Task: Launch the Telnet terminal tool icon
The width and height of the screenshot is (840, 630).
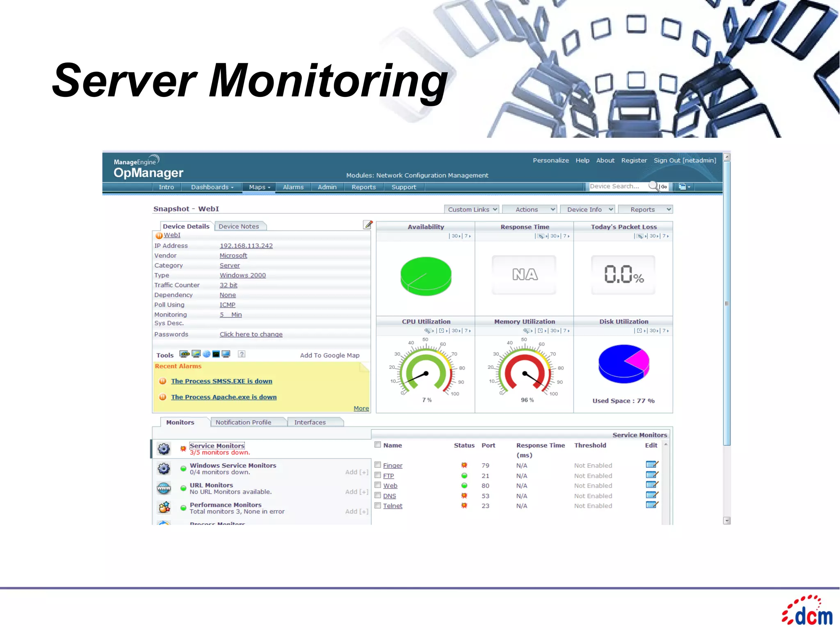Action: [x=216, y=354]
